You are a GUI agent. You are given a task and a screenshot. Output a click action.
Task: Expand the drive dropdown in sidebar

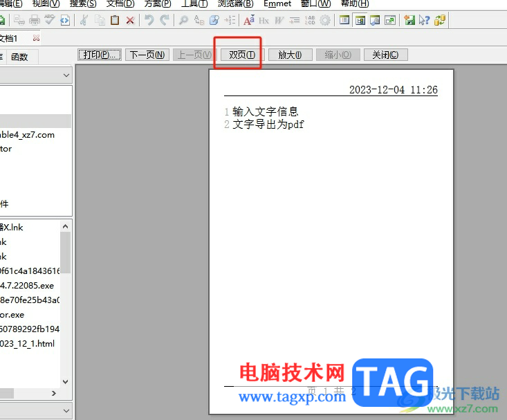coord(66,75)
